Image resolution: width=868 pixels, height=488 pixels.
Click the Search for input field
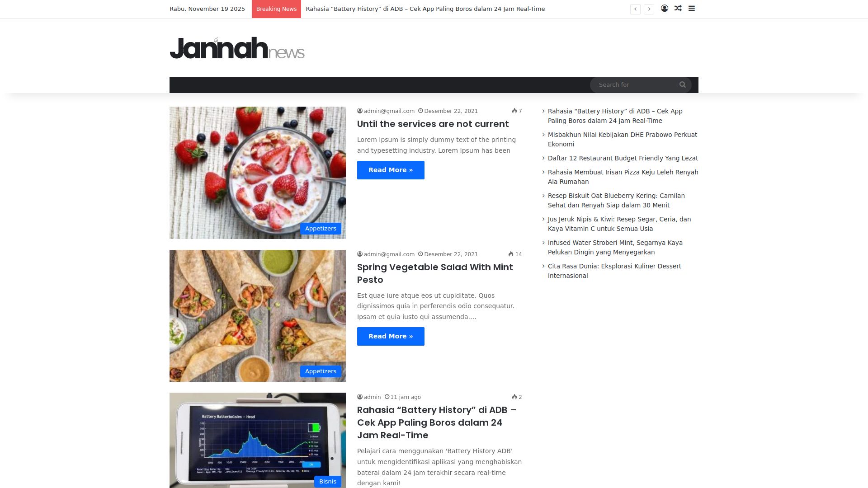pyautogui.click(x=636, y=85)
